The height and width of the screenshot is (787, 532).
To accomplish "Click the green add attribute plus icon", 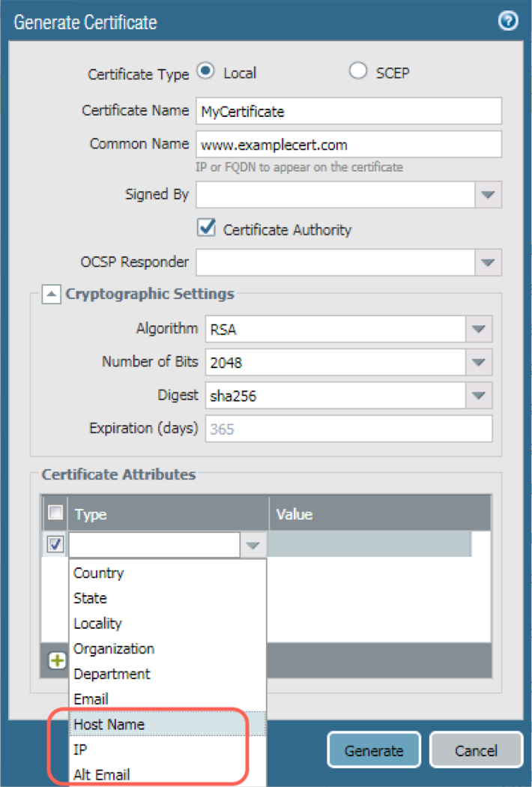I will [x=57, y=661].
